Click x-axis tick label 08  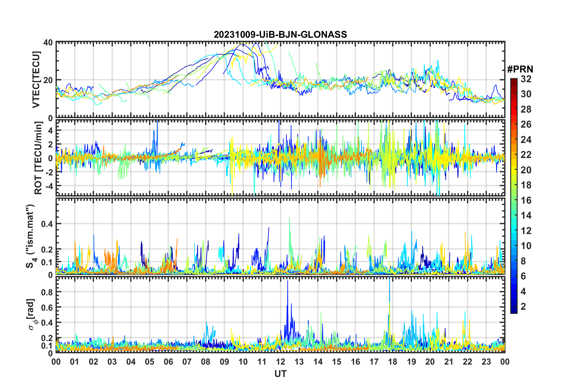pyautogui.click(x=206, y=362)
